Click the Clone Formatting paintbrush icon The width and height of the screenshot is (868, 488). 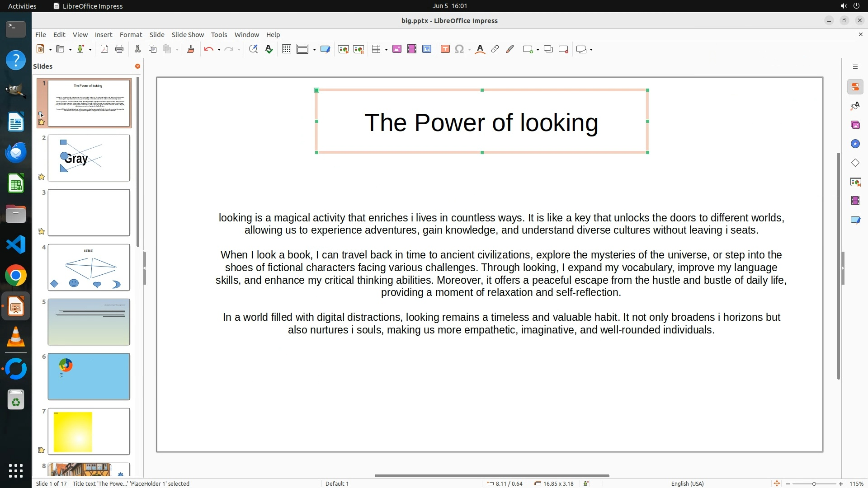point(190,49)
